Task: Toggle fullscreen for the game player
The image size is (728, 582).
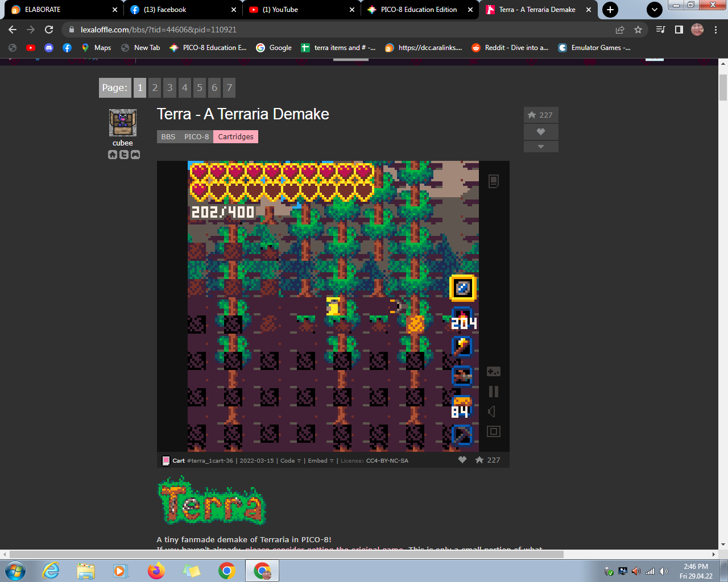Action: point(494,431)
